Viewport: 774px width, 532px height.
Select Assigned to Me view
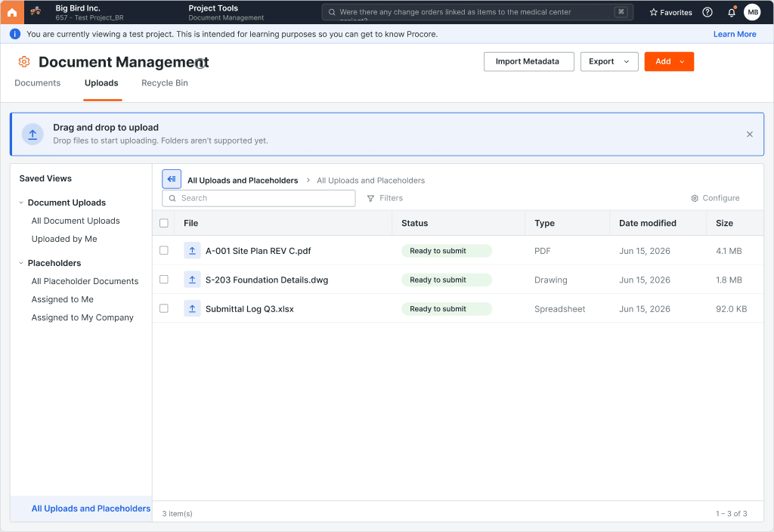click(62, 299)
